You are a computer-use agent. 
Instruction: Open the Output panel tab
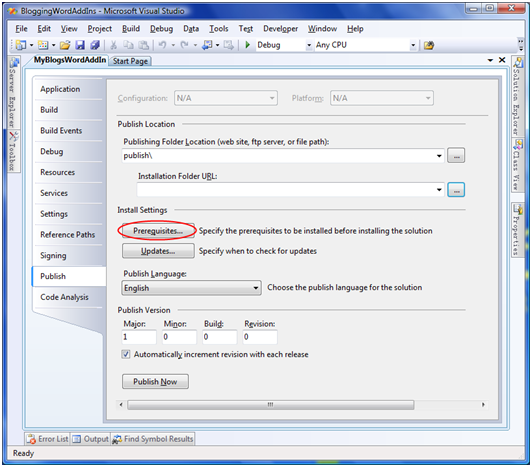click(x=90, y=439)
